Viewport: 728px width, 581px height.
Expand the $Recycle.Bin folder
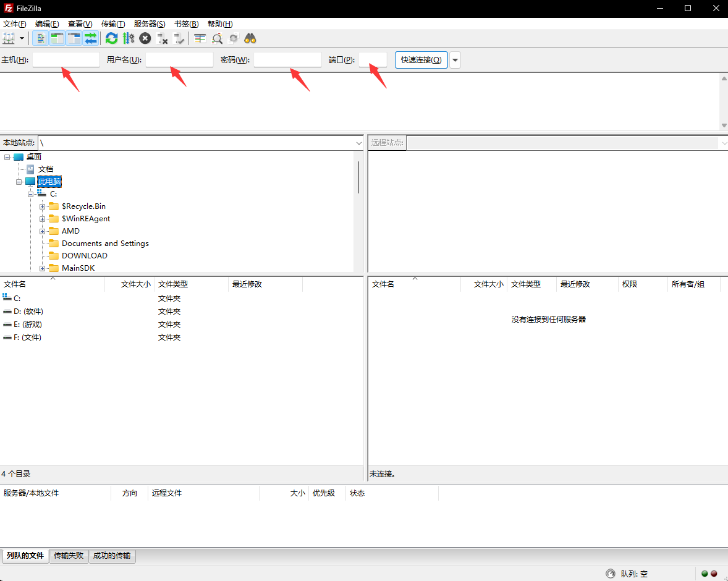[x=42, y=206]
